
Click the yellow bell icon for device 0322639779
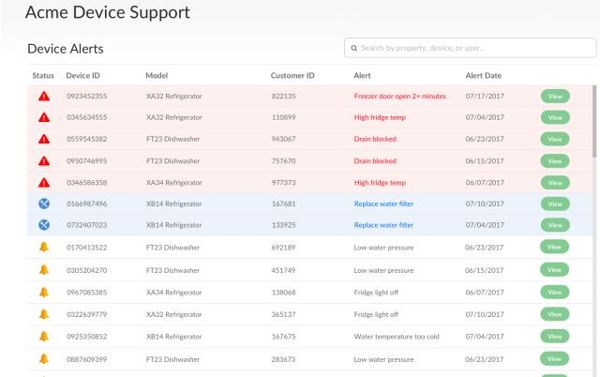[x=44, y=314]
